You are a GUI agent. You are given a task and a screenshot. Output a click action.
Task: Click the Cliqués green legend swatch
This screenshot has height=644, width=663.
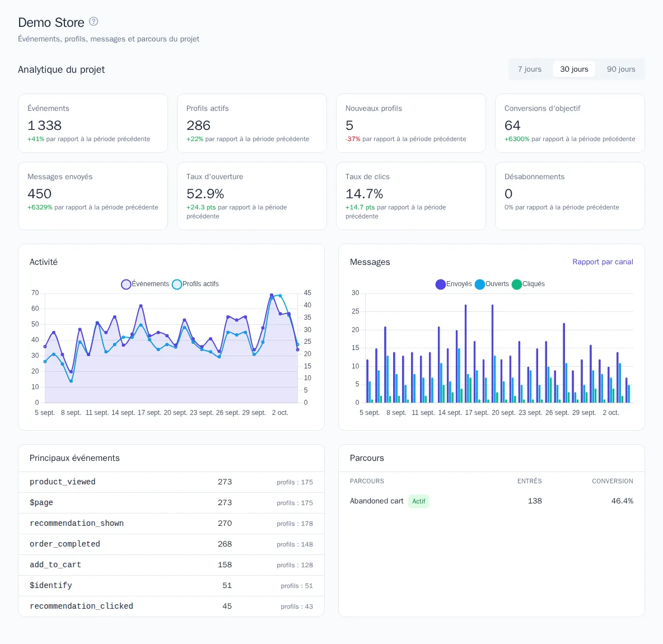(517, 284)
